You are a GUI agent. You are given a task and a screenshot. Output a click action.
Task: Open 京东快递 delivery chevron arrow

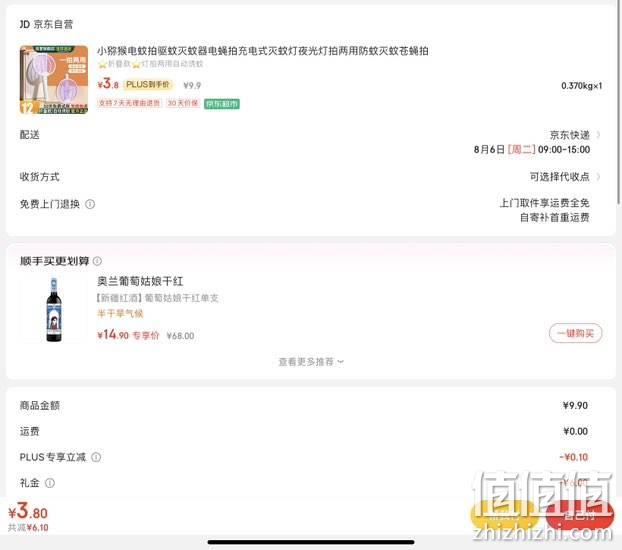pyautogui.click(x=598, y=135)
